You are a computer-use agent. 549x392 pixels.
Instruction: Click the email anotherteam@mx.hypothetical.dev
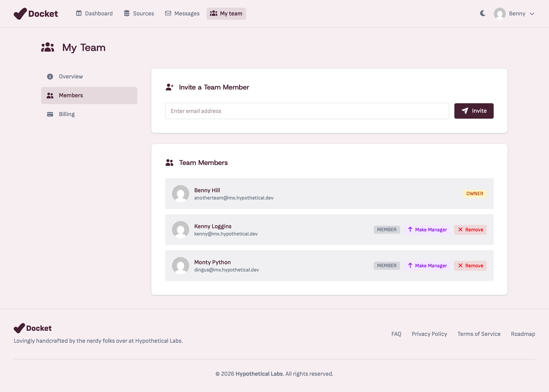[x=234, y=198]
